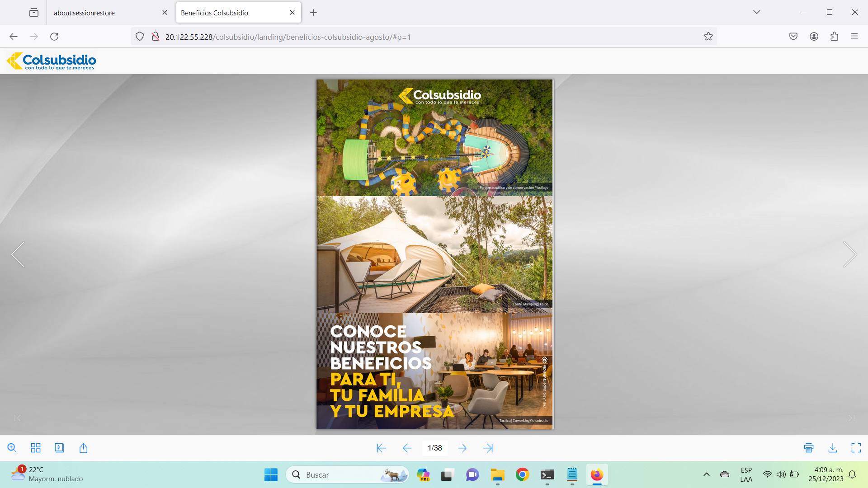Switch to the about:sessionrestore tab
The width and height of the screenshot is (868, 488).
coord(85,13)
